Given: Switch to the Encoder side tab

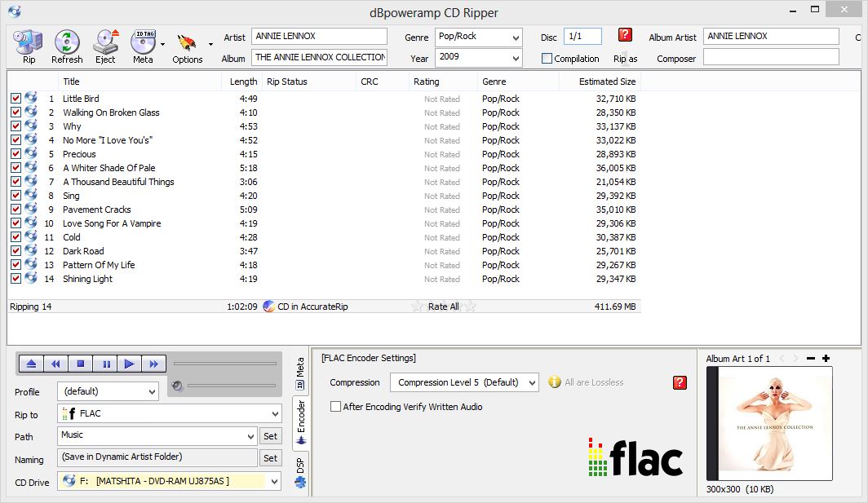Looking at the screenshot, I should point(300,422).
